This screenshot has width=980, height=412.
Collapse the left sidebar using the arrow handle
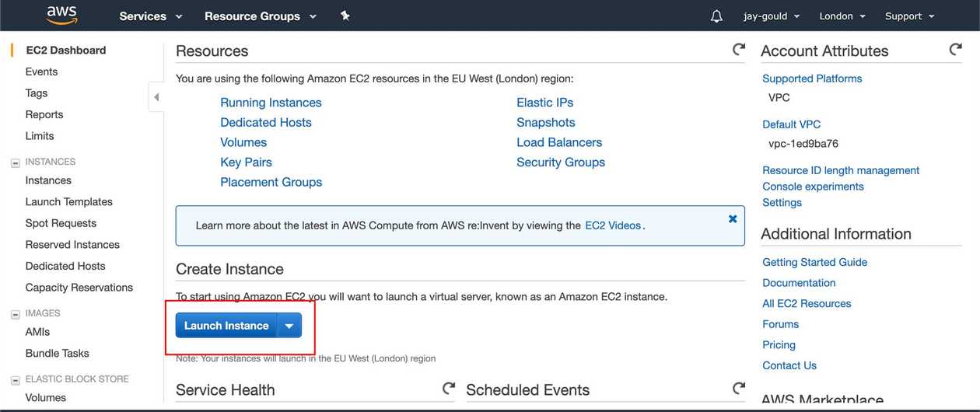(156, 97)
